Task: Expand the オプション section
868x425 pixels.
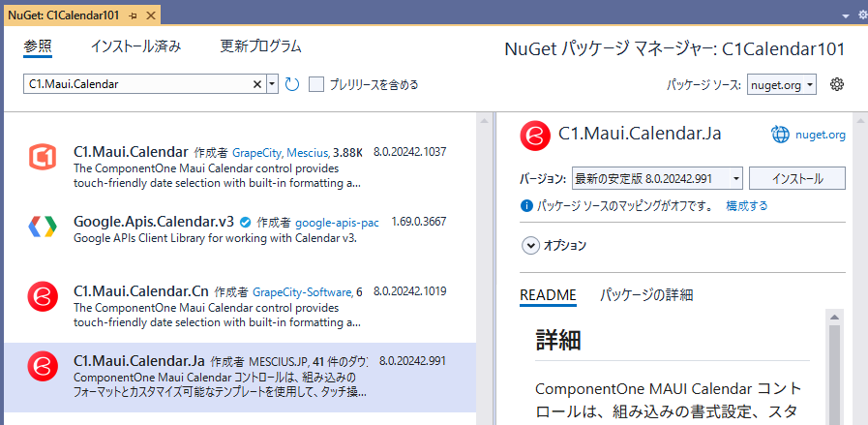Action: [530, 246]
